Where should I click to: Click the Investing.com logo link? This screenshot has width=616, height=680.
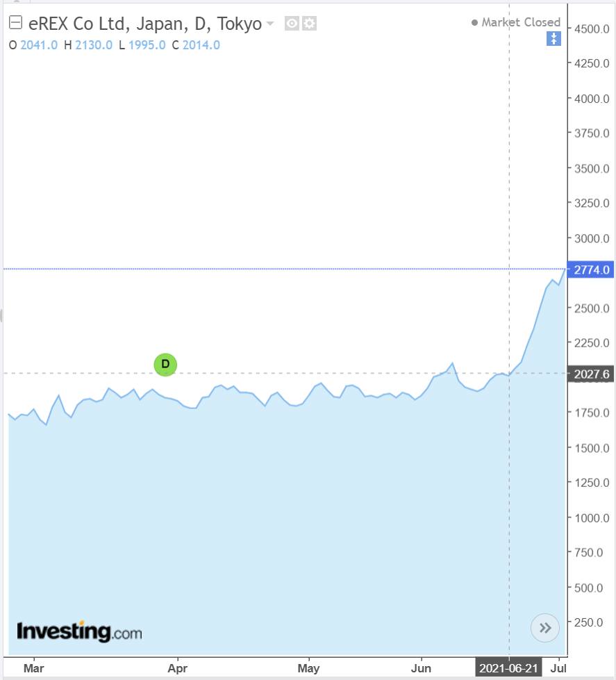[x=79, y=632]
